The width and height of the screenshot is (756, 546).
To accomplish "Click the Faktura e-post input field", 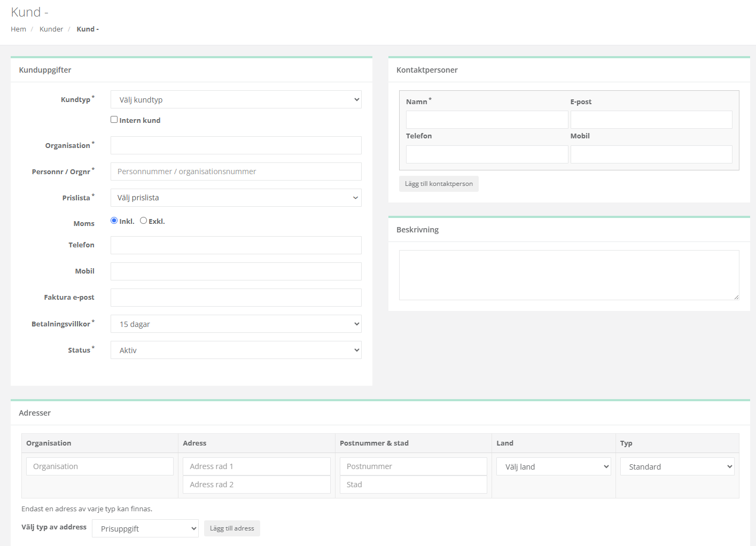I will click(236, 298).
